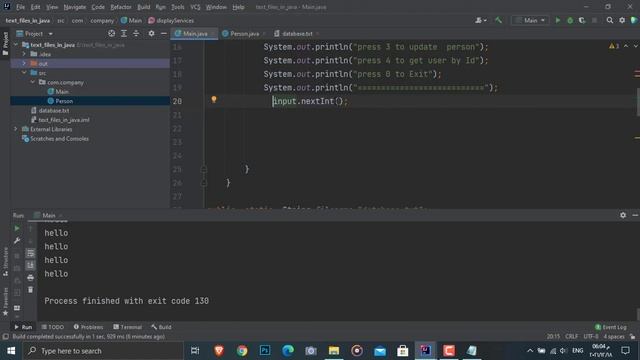Collapse the text_files_in_java project root
This screenshot has height=360, width=640.
16,44
